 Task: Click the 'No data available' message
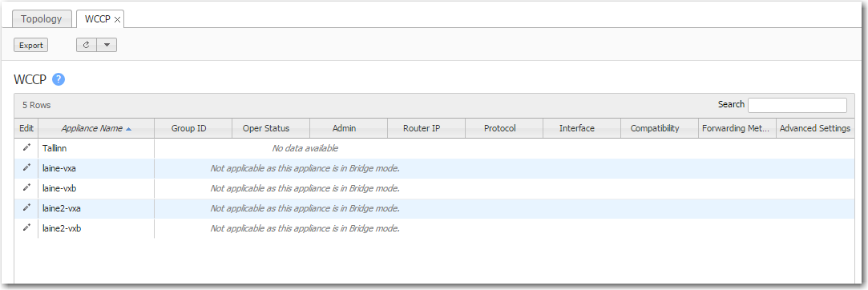click(305, 148)
